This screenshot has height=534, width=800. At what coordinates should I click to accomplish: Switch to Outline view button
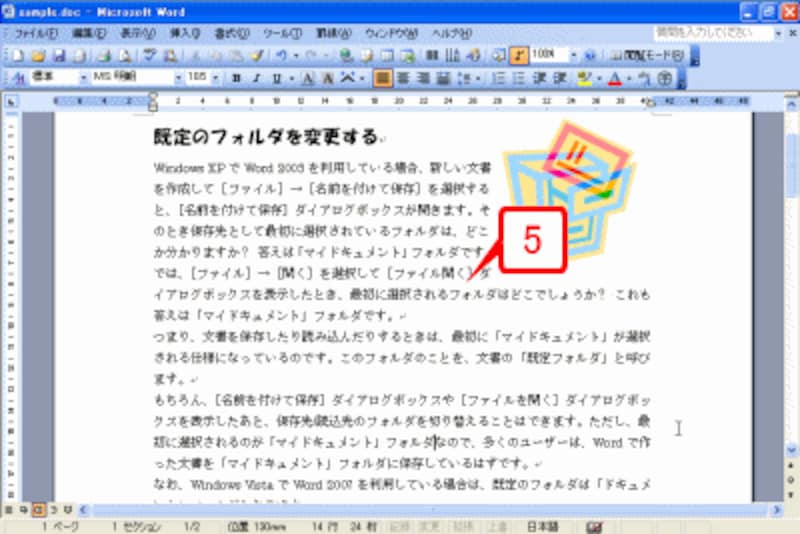[x=53, y=510]
